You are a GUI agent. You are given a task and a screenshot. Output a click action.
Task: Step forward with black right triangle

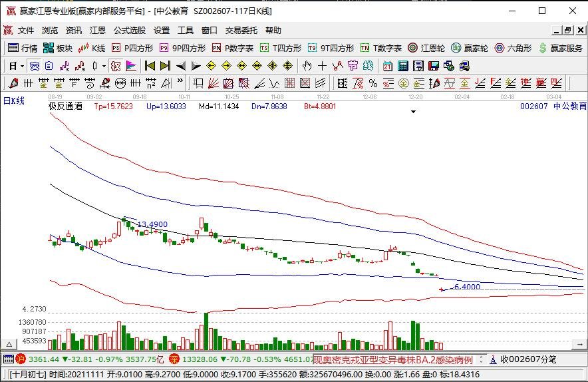click(x=196, y=67)
